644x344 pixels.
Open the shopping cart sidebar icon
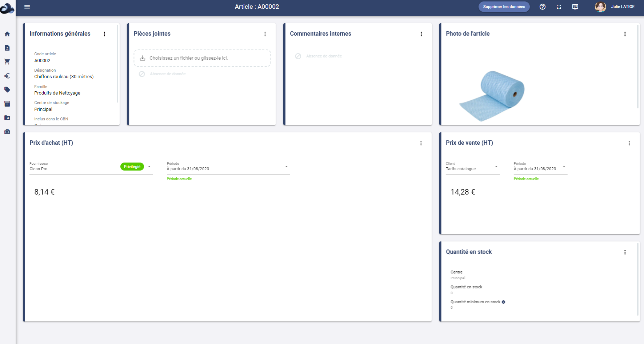point(7,62)
